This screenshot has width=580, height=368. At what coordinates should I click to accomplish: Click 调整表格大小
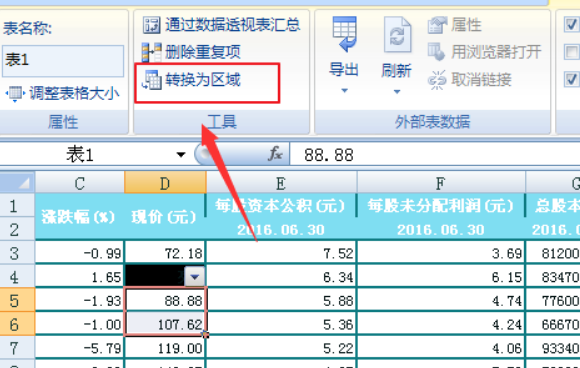tap(74, 93)
